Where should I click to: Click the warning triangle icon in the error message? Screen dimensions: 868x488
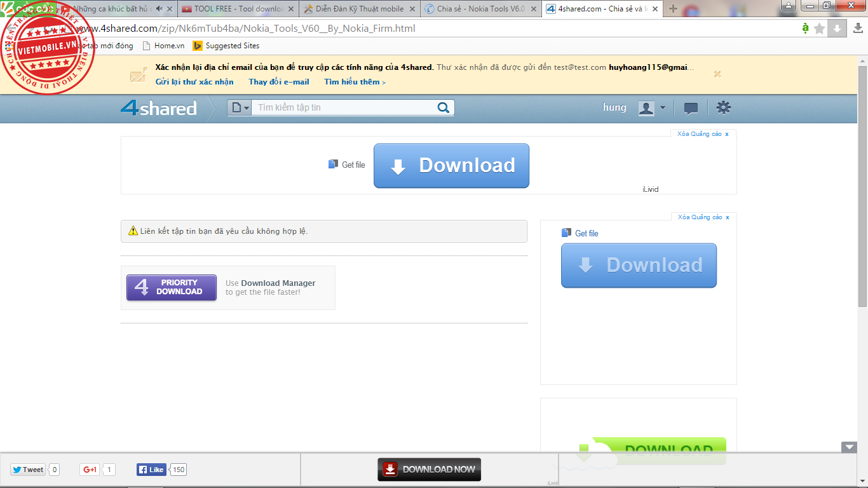tap(133, 231)
